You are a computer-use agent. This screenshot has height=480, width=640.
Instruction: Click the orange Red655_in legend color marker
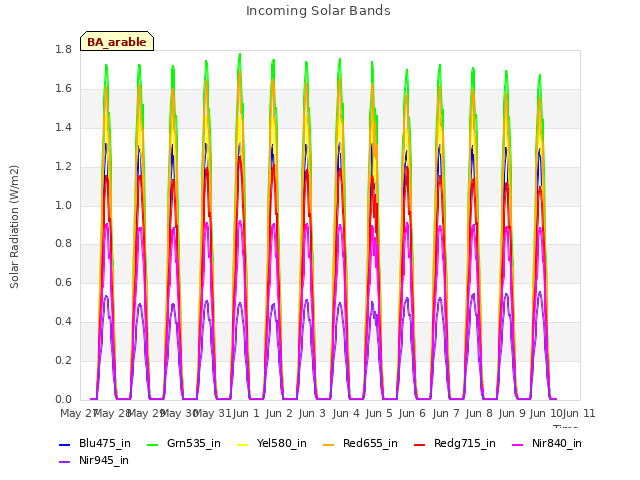click(x=329, y=444)
